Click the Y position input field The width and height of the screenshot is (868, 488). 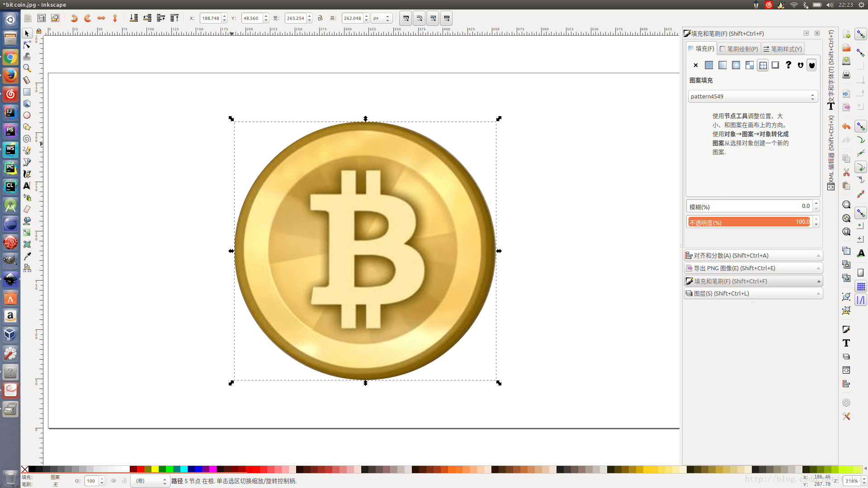pyautogui.click(x=252, y=18)
